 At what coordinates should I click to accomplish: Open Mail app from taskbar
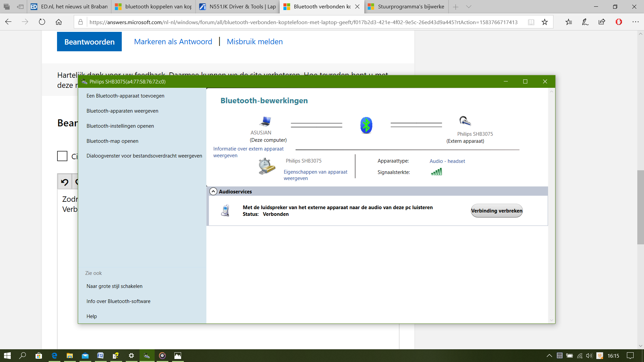(x=85, y=356)
